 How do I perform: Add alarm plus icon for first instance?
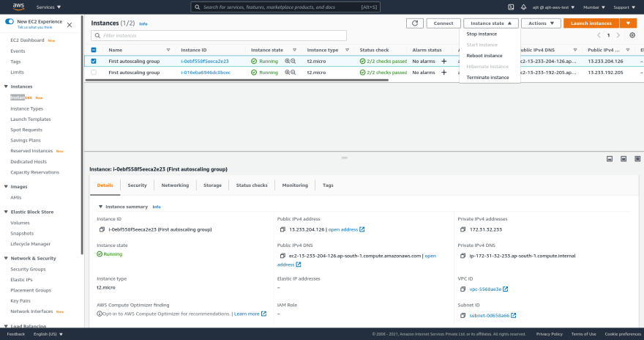click(x=444, y=62)
